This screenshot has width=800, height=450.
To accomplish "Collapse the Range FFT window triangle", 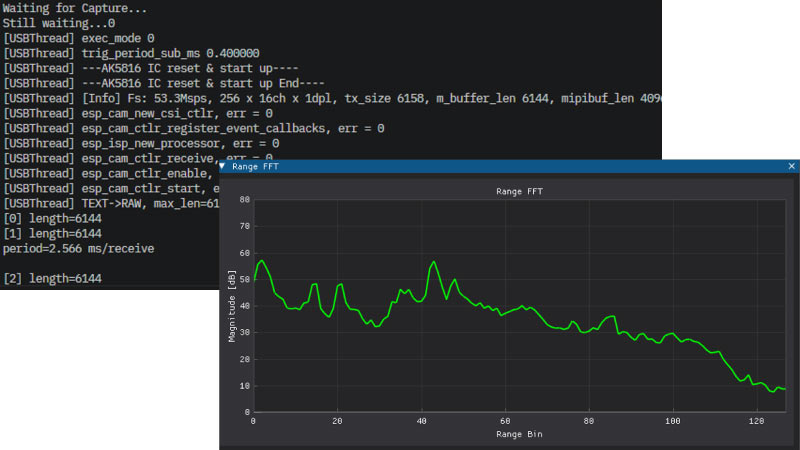I will (222, 166).
